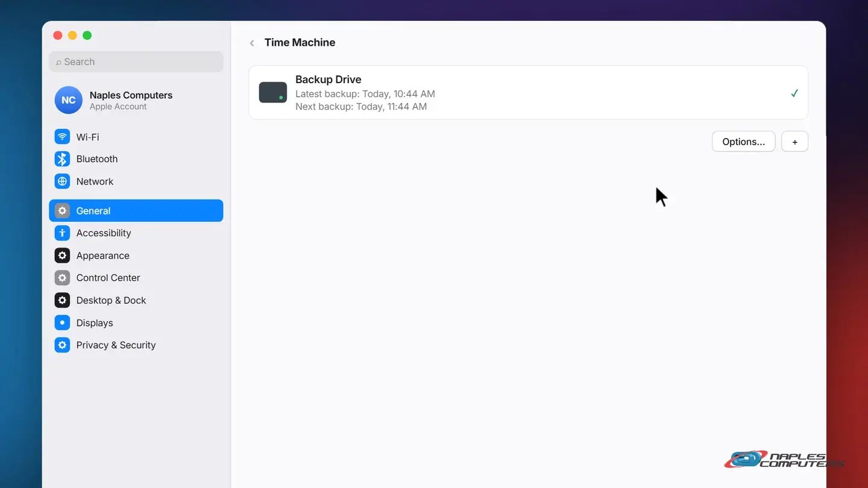Screen dimensions: 868x488
Task: Open Time Machine Options
Action: [743, 142]
